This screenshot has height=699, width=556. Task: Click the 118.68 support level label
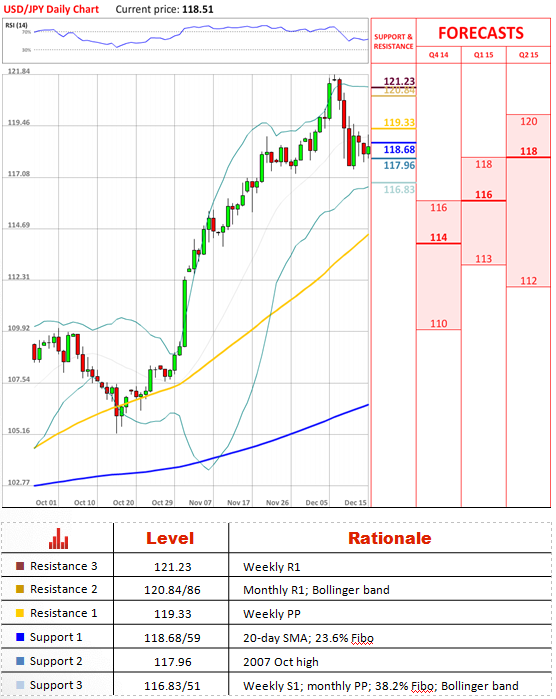pyautogui.click(x=399, y=150)
